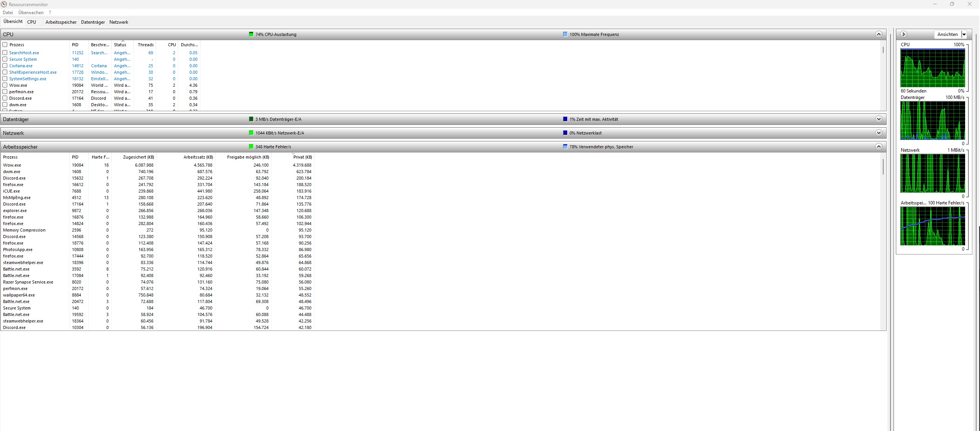Check the SearchHost.exe process checkbox
This screenshot has height=431, width=980.
tap(5, 53)
